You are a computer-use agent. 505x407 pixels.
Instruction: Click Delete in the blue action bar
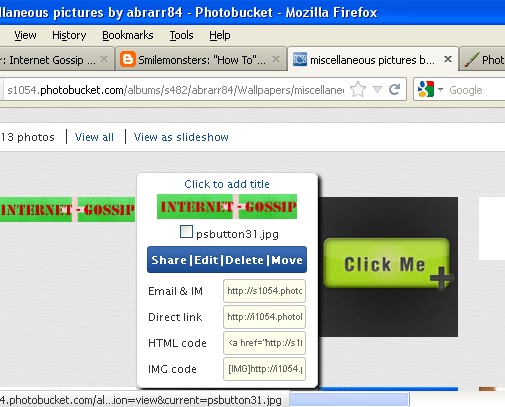pyautogui.click(x=244, y=260)
